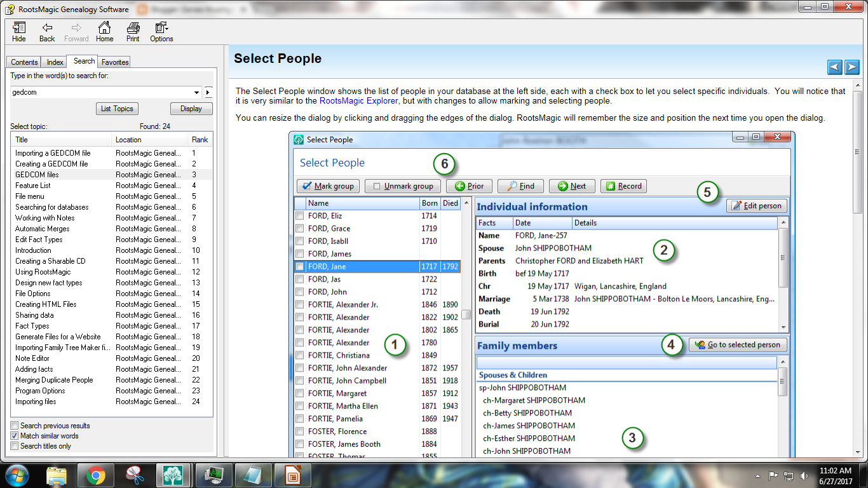Screen dimensions: 868x488
Task: Open the volume speaker tray icon
Action: coord(804,475)
